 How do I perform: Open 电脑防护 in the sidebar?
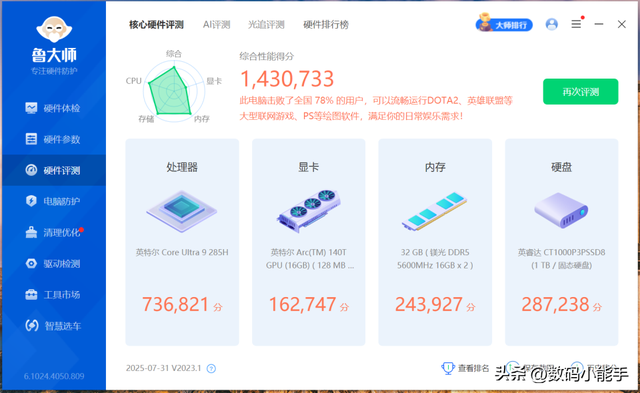click(x=53, y=201)
